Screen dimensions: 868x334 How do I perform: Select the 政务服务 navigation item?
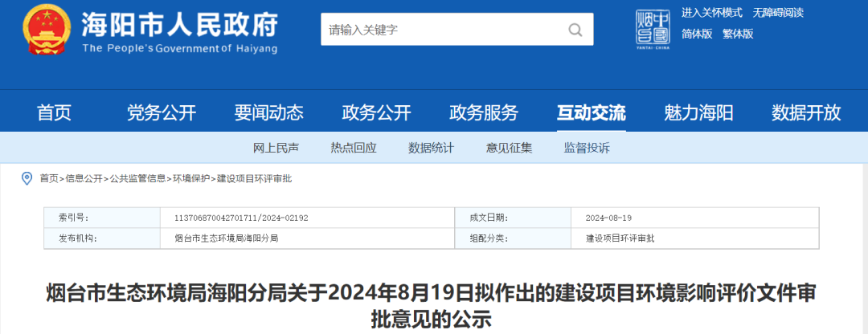[x=484, y=112]
